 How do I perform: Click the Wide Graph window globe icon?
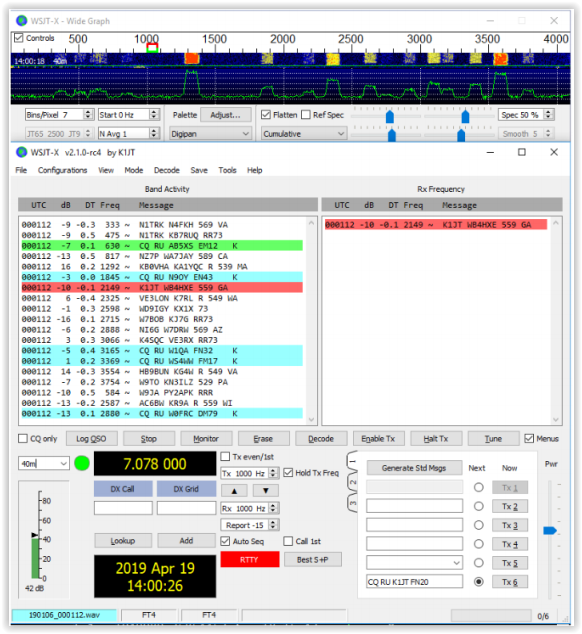21,21
